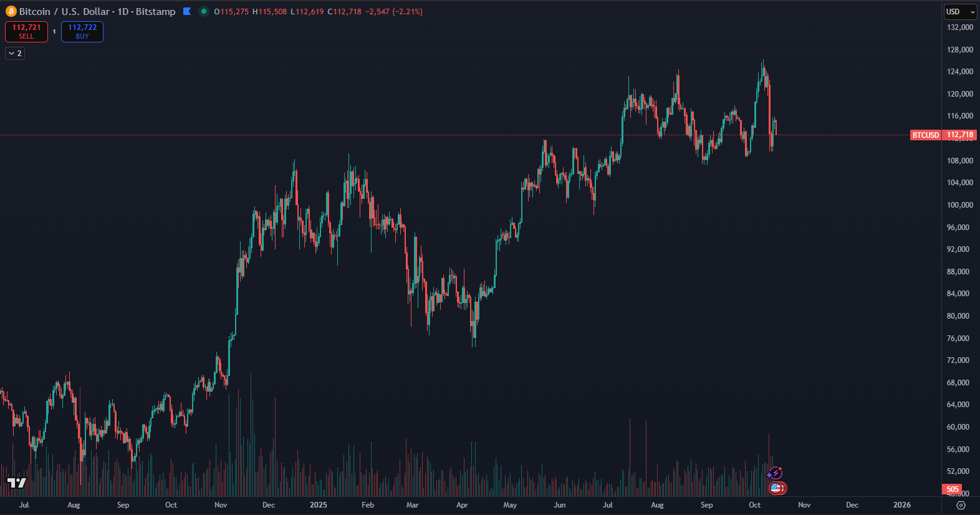
Task: Expand the collapsed indicators legend showing 2
Action: 15,54
